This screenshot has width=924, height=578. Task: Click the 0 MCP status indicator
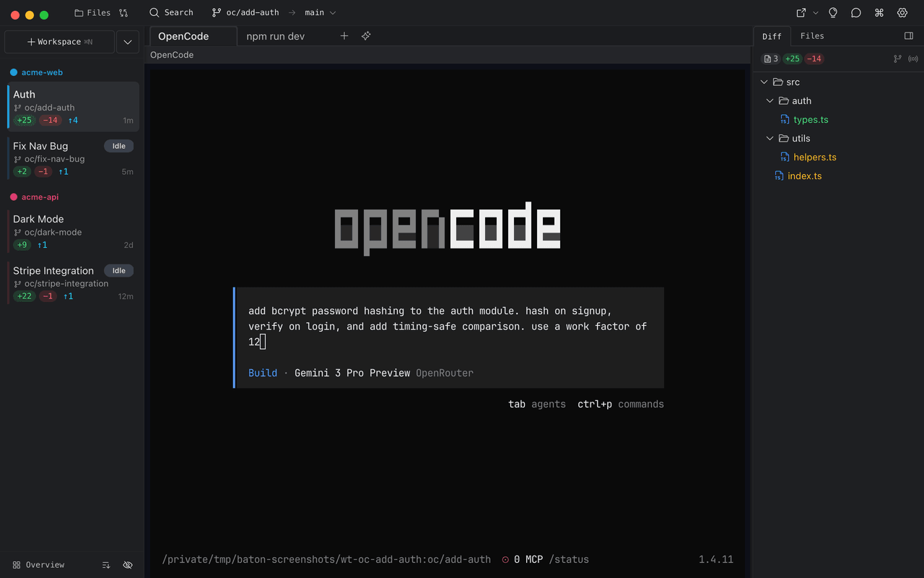522,559
